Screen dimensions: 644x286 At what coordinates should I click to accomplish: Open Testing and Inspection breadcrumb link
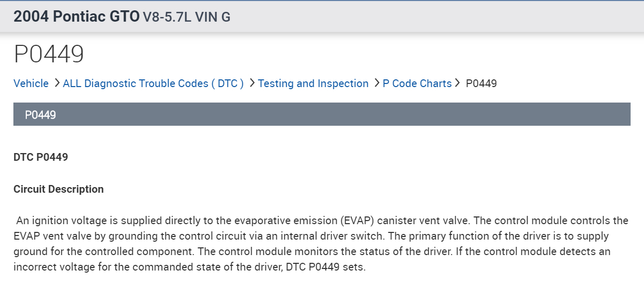313,83
